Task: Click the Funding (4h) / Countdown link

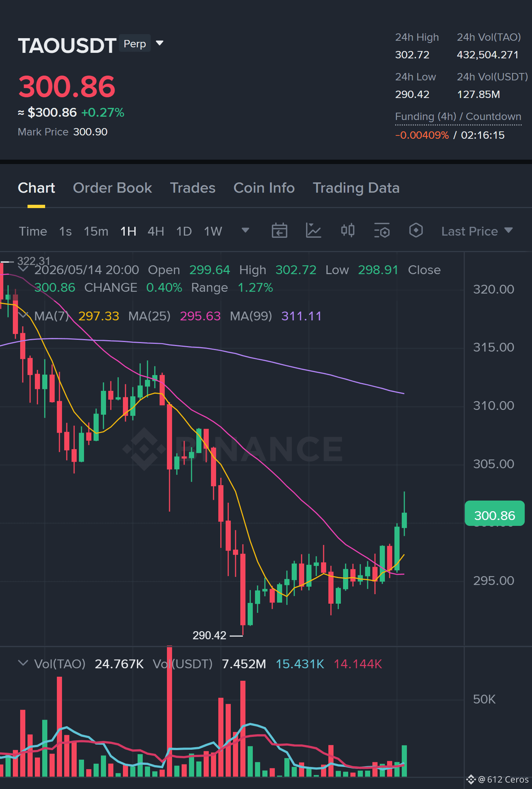Action: [x=458, y=117]
